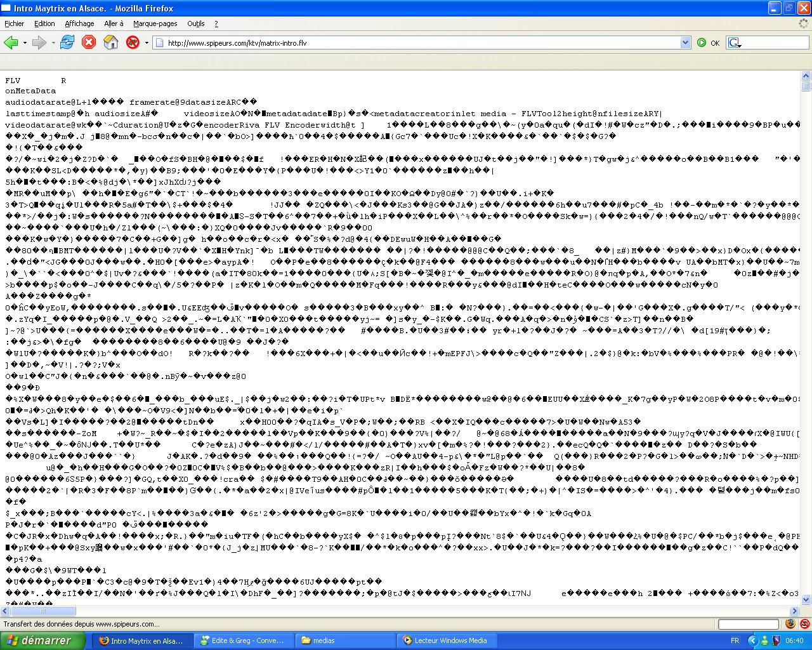
Task: Open the Affichage menu
Action: [79, 23]
